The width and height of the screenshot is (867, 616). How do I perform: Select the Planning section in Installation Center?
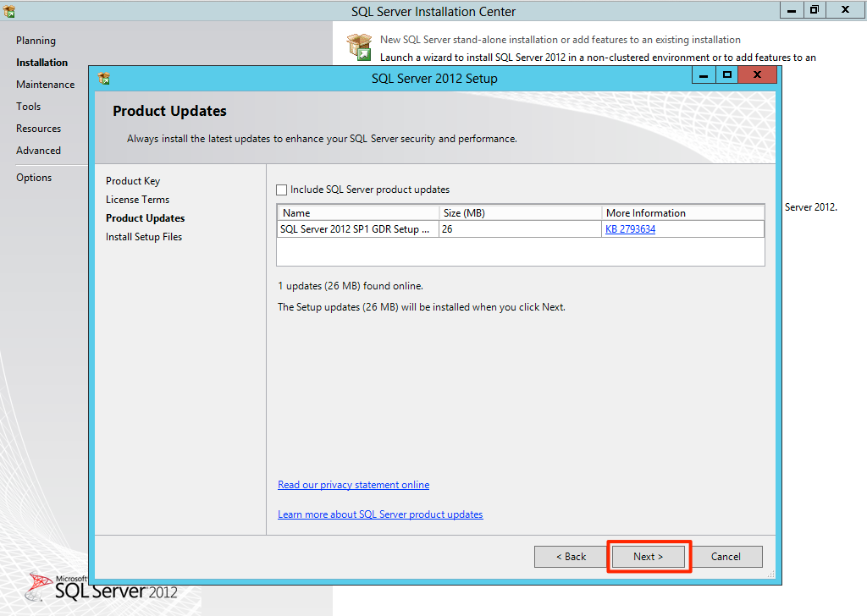pos(36,41)
